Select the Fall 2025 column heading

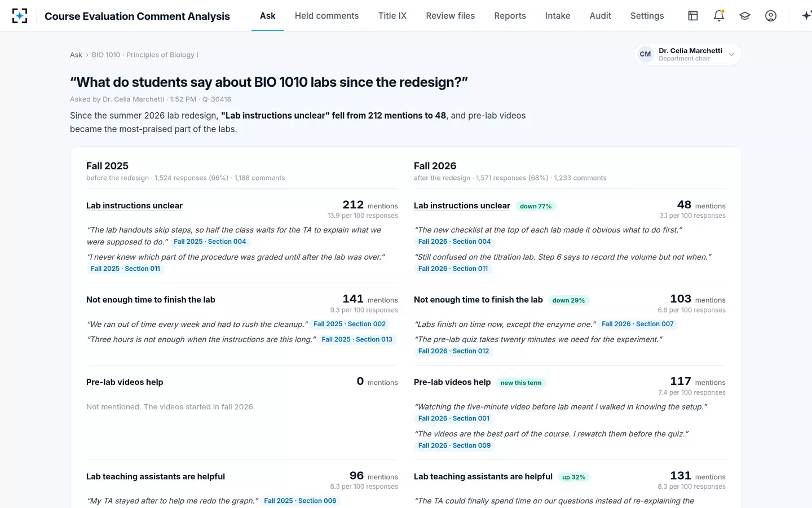tap(107, 166)
